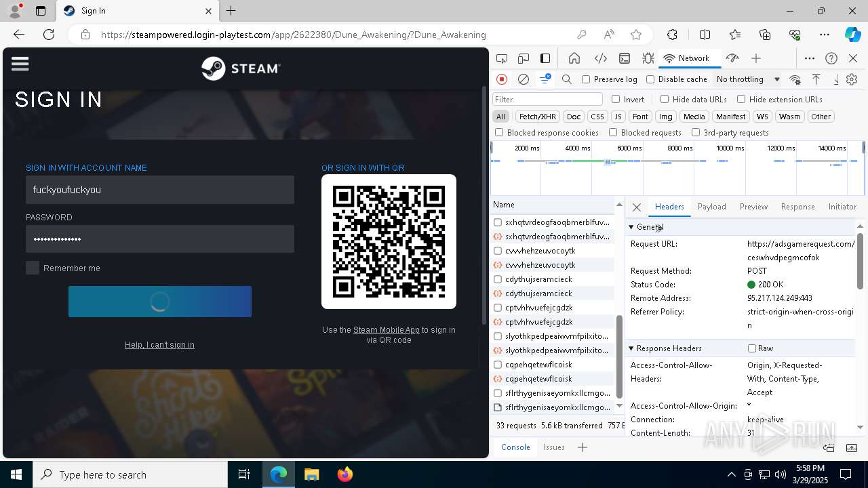Enable Disable cache checkbox
This screenshot has height=488, width=868.
pos(650,79)
